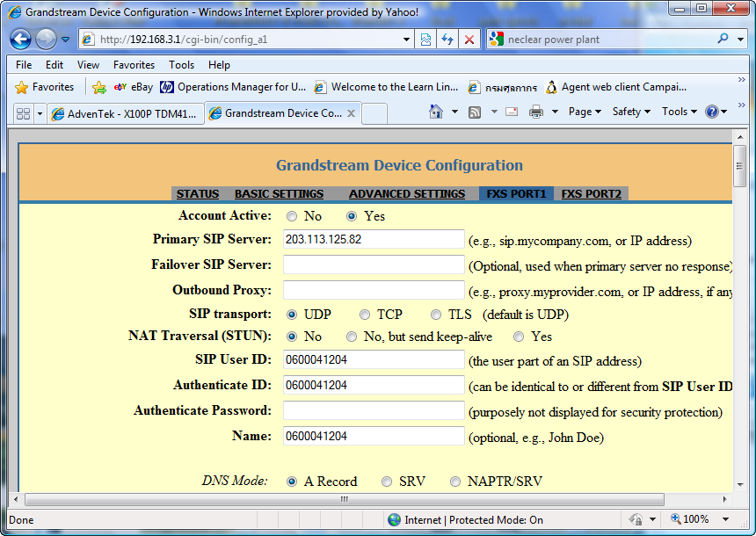This screenshot has width=756, height=536.
Task: Open the search provider options dropdown
Action: coord(740,40)
